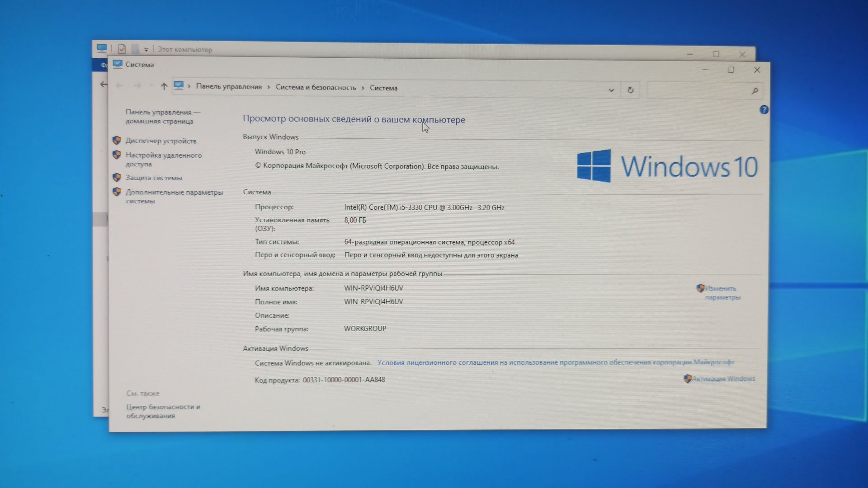This screenshot has height=488, width=868.
Task: Close the Этот компьютер background window
Action: click(x=742, y=54)
